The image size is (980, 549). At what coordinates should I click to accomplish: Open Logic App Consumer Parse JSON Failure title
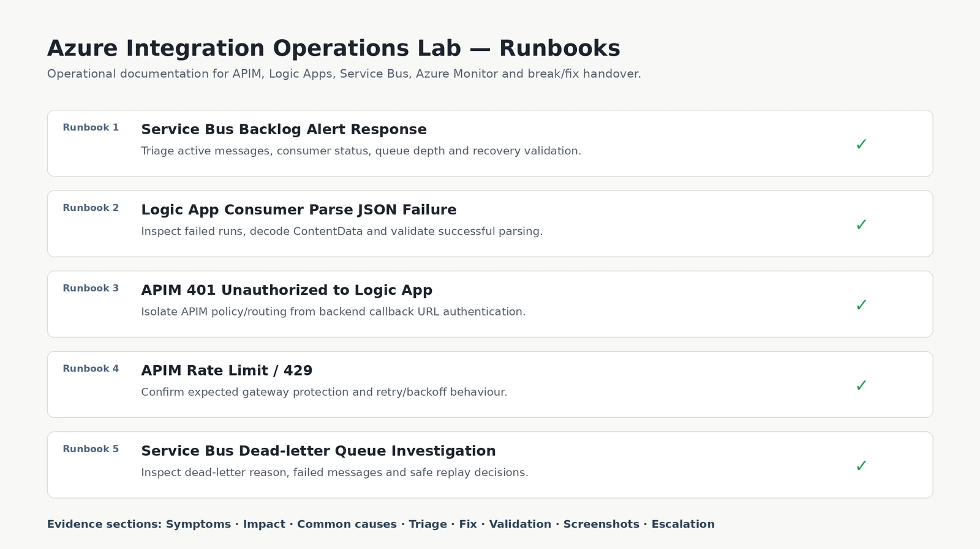[299, 210]
